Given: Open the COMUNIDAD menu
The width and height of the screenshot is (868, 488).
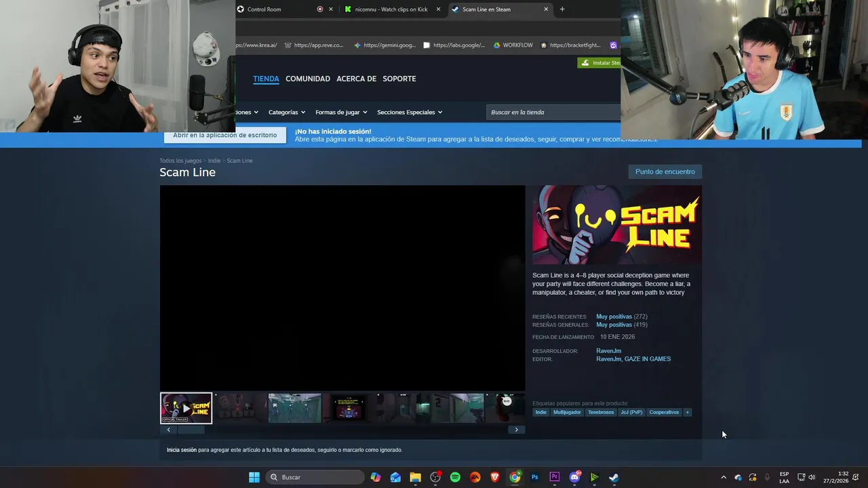Looking at the screenshot, I should 308,79.
